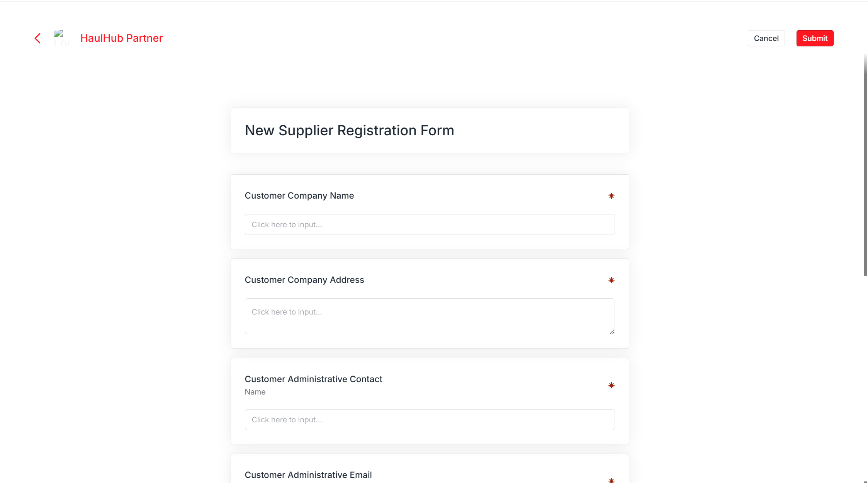The height and width of the screenshot is (483, 868).
Task: Click the Administrative Contact required asterisk
Action: pyautogui.click(x=611, y=385)
